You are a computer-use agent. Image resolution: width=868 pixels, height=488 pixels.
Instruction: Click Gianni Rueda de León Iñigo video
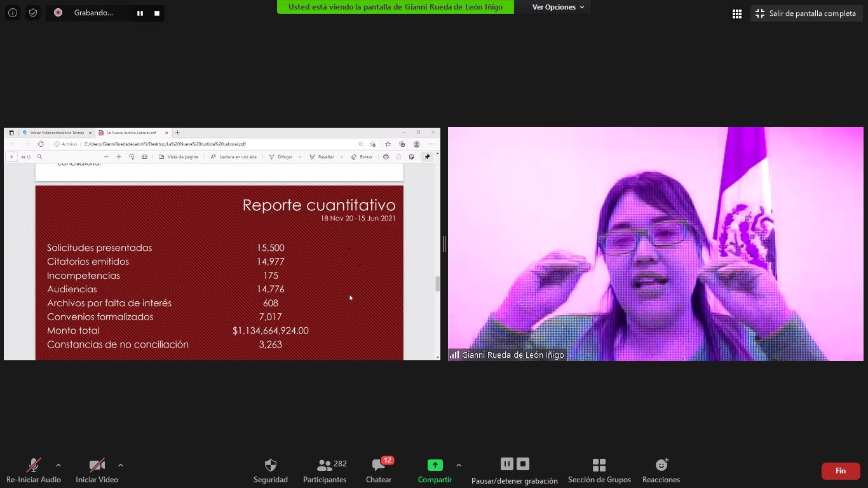pos(656,244)
